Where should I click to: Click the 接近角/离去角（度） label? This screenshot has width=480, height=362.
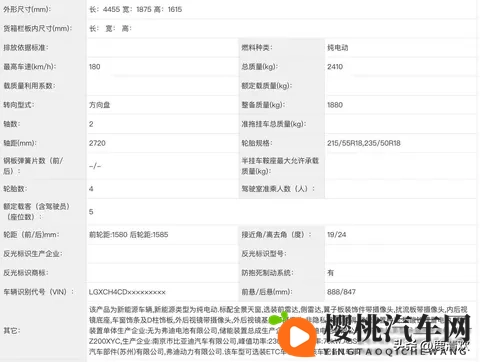tap(276, 234)
